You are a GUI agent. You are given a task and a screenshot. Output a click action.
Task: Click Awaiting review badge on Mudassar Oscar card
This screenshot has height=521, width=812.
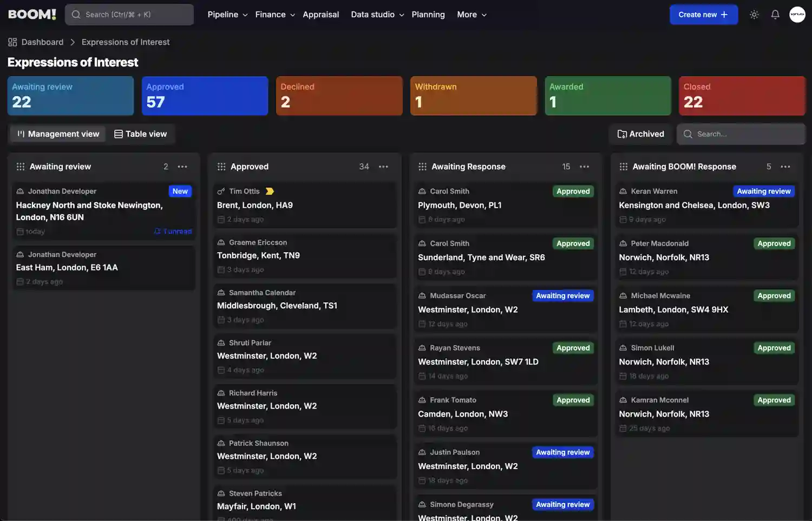[x=563, y=296]
